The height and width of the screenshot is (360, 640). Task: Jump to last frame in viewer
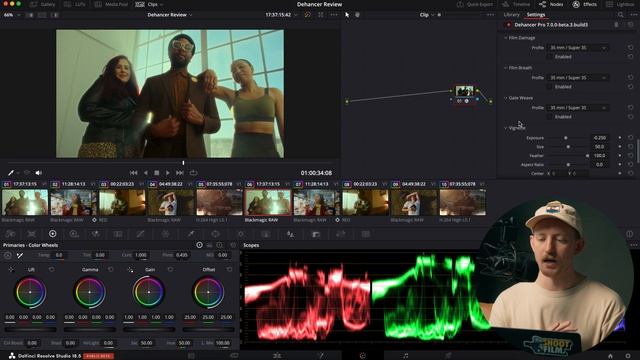pyautogui.click(x=180, y=173)
